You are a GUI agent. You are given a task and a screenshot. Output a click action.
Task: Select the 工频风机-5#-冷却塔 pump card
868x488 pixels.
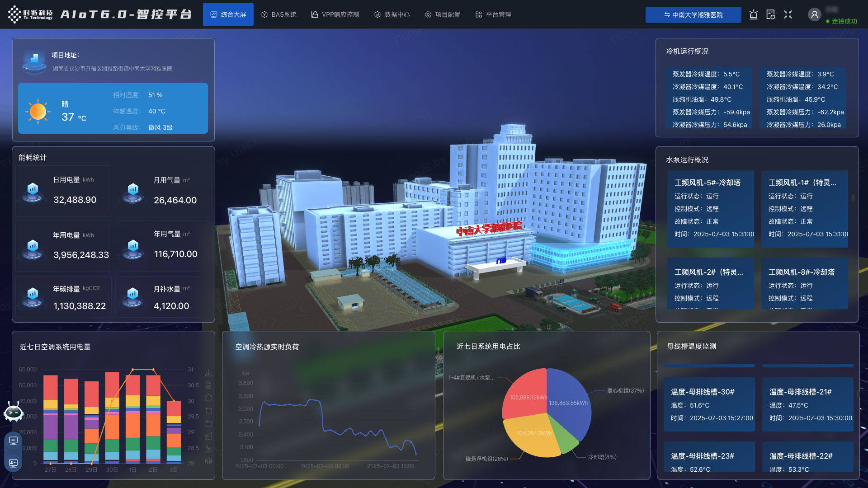tap(711, 209)
